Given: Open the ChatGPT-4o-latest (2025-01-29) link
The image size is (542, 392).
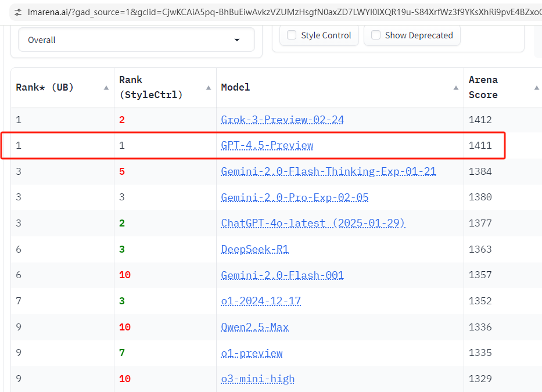Looking at the screenshot, I should pyautogui.click(x=313, y=223).
